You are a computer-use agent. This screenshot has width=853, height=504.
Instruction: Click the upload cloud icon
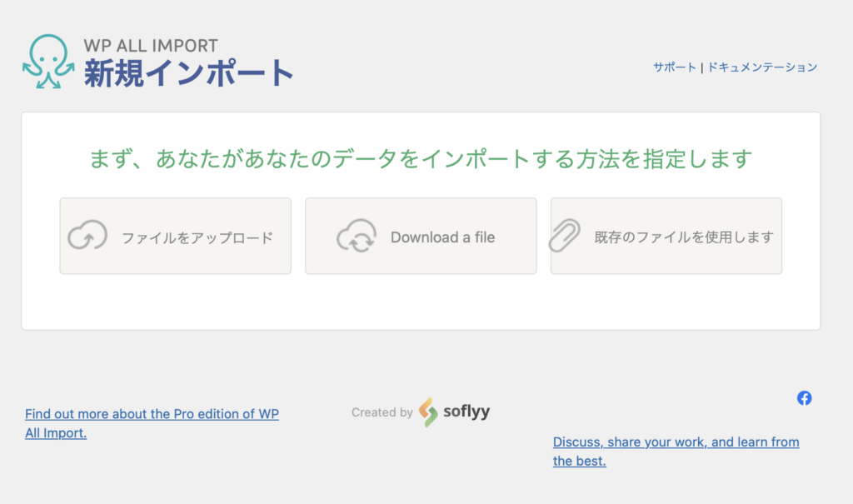tap(87, 237)
